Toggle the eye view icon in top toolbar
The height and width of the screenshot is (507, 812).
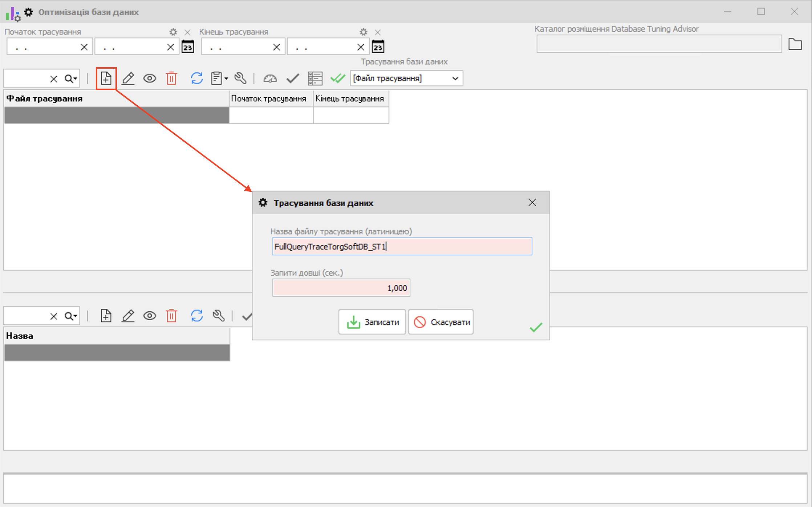150,78
